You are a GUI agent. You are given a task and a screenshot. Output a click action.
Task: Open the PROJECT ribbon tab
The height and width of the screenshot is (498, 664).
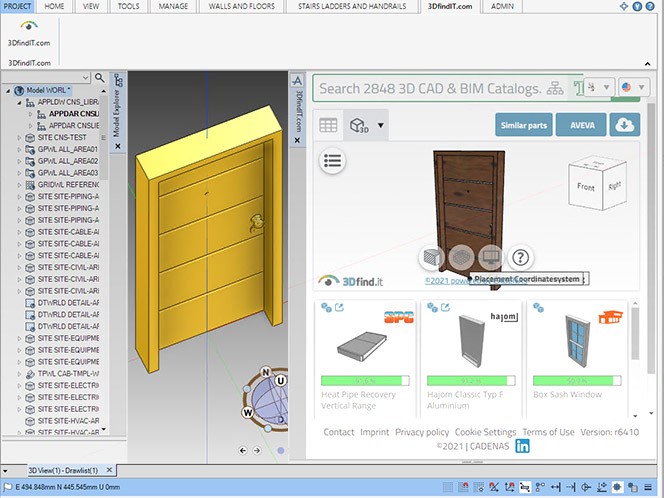[17, 6]
